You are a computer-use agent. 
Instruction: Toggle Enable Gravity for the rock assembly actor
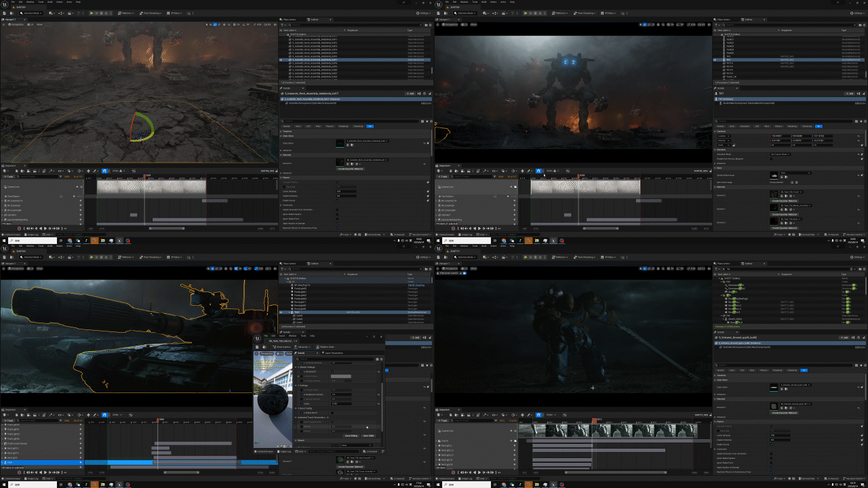pos(338,201)
